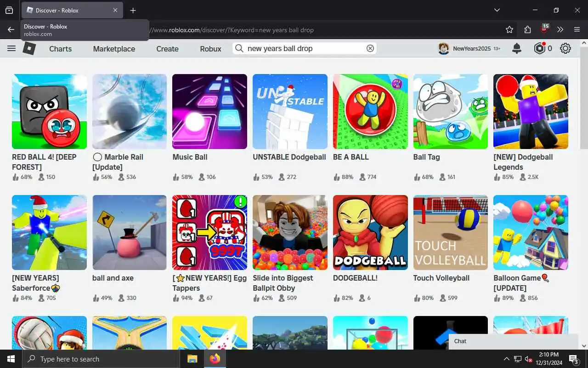
Task: Clear the search text with the X icon
Action: pyautogui.click(x=370, y=48)
